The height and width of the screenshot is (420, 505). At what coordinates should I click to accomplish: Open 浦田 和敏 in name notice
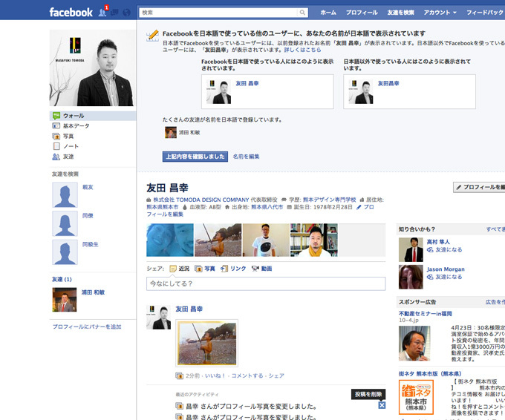pos(189,132)
